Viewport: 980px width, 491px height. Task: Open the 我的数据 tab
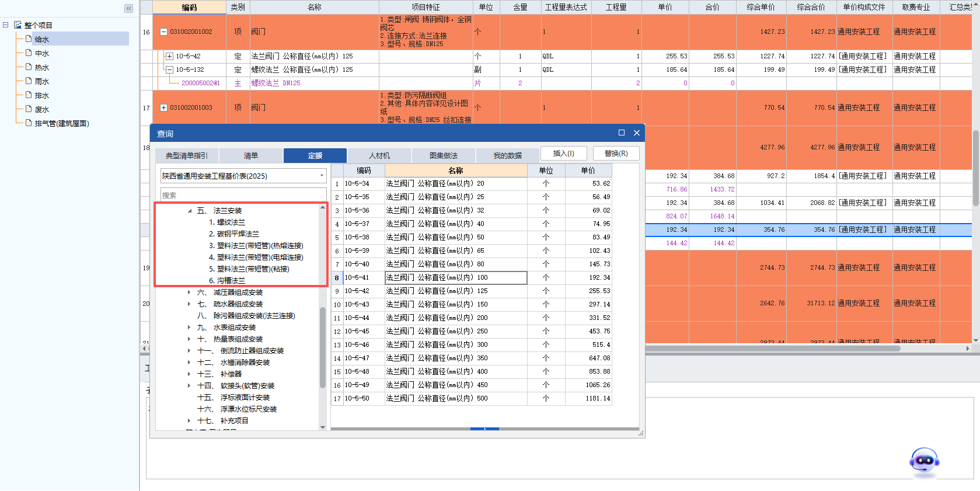coord(508,156)
